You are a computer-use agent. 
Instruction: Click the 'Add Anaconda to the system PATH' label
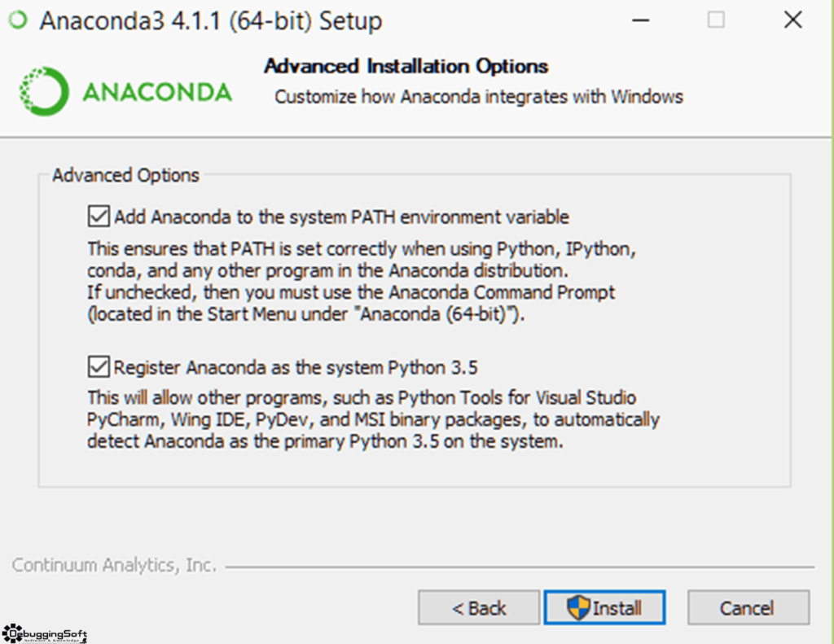point(341,217)
